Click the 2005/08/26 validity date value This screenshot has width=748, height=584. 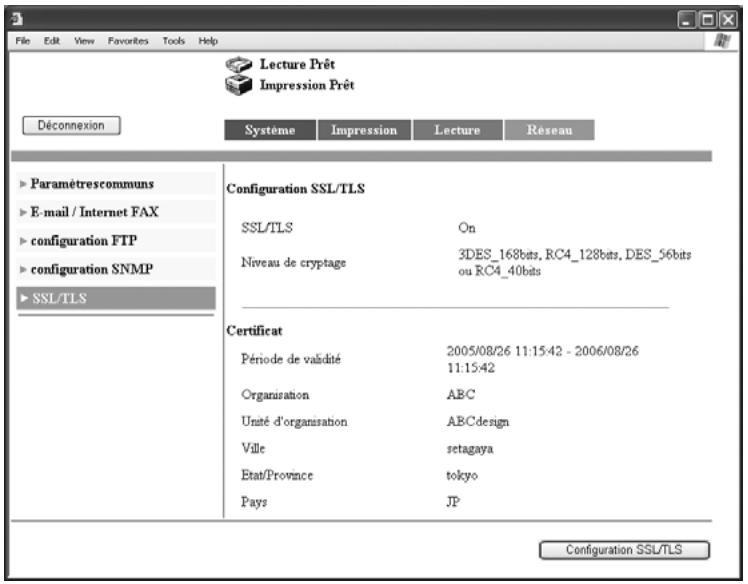click(x=542, y=359)
